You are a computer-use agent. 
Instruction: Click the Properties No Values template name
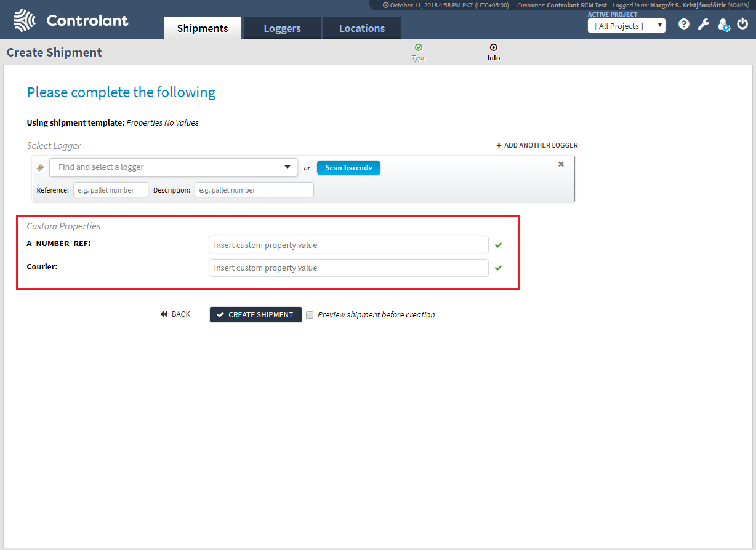(163, 123)
